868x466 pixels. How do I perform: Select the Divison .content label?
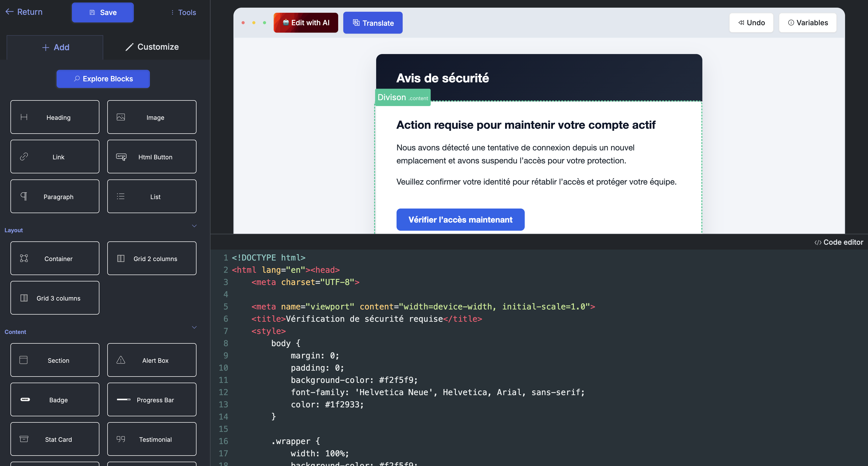[403, 97]
